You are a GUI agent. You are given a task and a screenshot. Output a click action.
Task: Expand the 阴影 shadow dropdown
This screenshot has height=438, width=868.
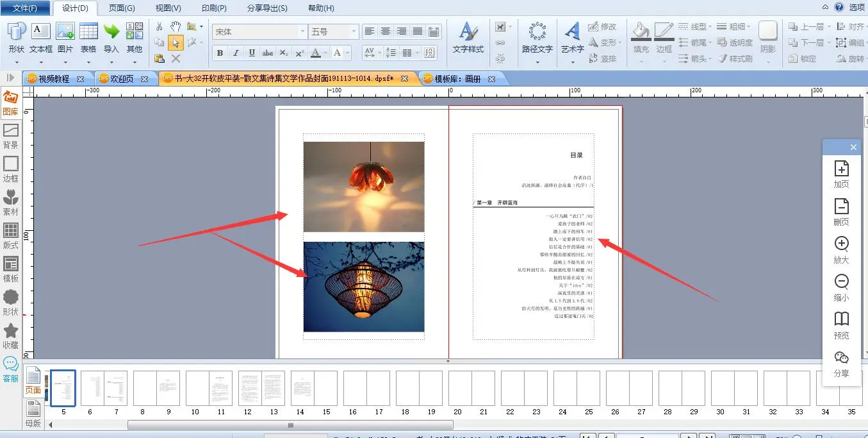pyautogui.click(x=768, y=61)
